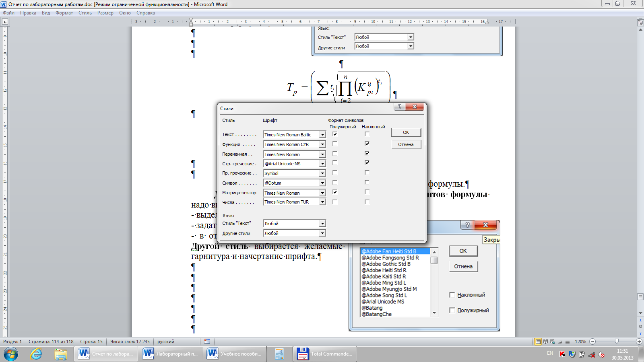This screenshot has height=362, width=644.
Task: Click the Next Page double-arrow button
Action: click(640, 333)
